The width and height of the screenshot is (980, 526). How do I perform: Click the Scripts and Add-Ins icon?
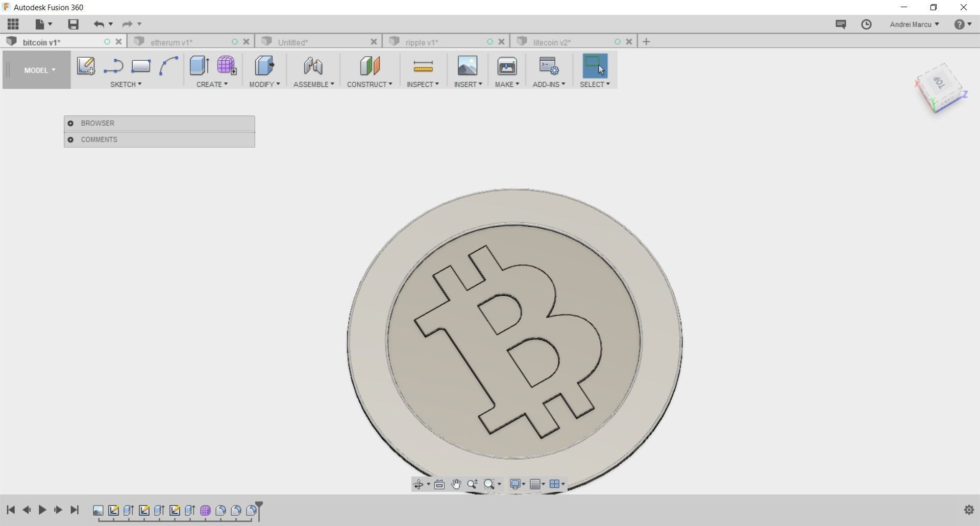click(549, 66)
